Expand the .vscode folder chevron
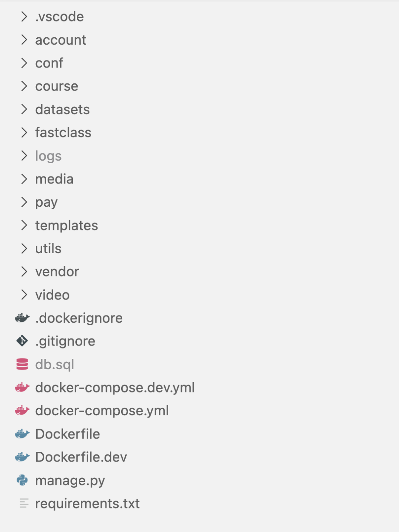The height and width of the screenshot is (532, 399). [x=24, y=17]
